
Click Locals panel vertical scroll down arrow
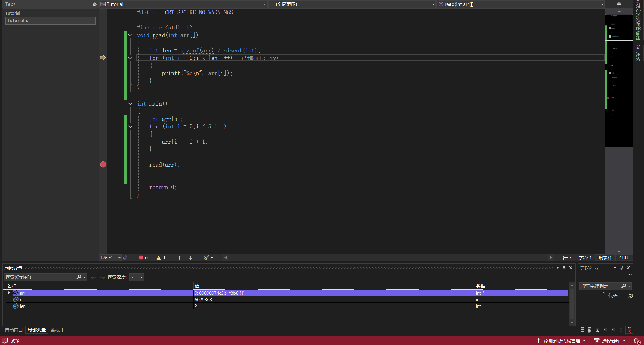coord(572,323)
